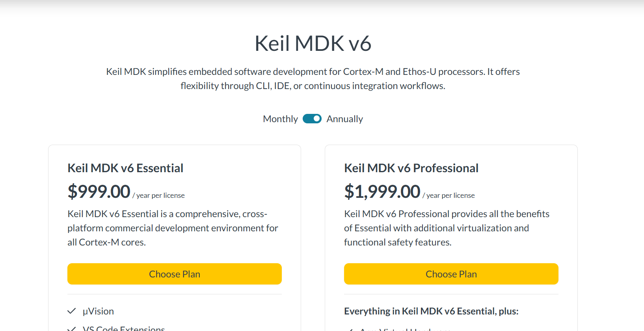Click the "Everything in Keil MDK v6 Essential, plus:" text
644x331 pixels.
[x=431, y=311]
